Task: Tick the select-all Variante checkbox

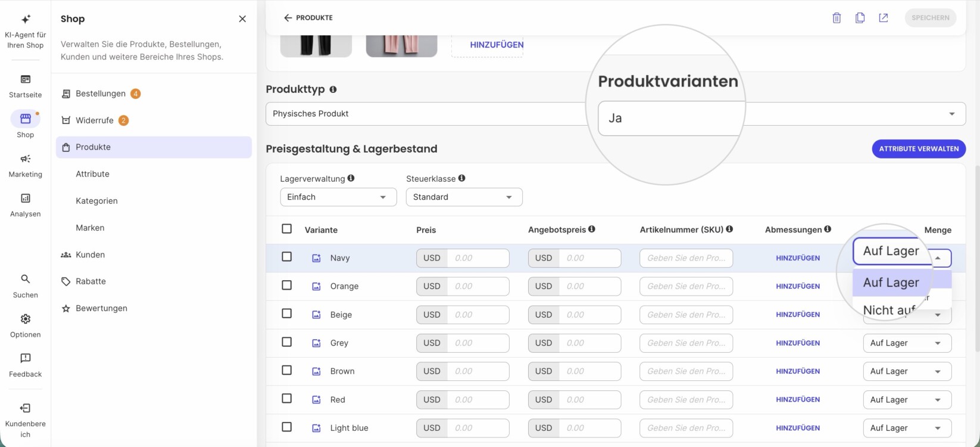Action: pos(287,229)
